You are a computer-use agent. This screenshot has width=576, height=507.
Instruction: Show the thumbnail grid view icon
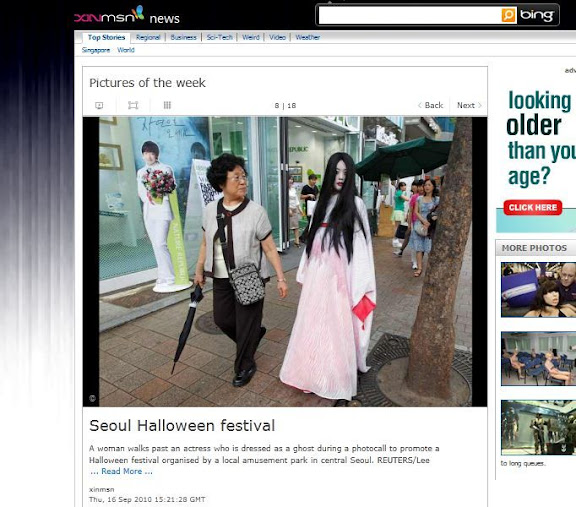tap(167, 105)
